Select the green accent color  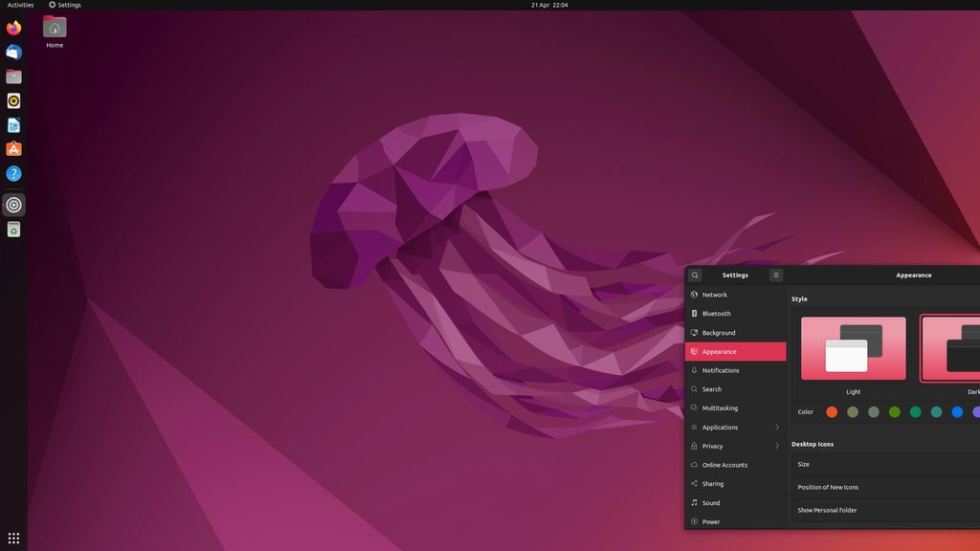tap(894, 412)
